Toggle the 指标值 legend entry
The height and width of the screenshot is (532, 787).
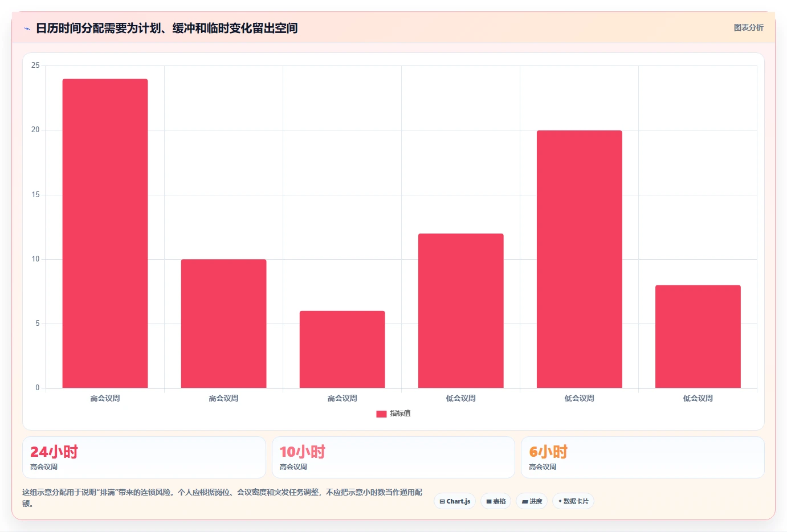(393, 414)
